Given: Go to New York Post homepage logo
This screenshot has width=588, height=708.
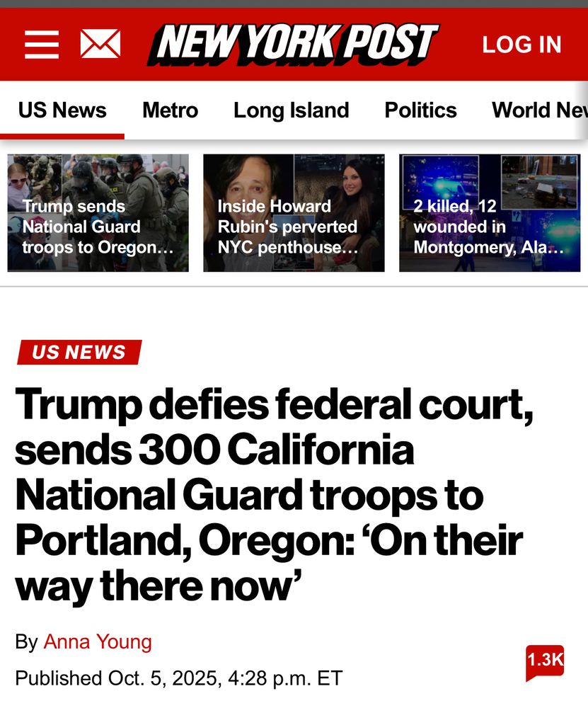Looking at the screenshot, I should tap(293, 44).
